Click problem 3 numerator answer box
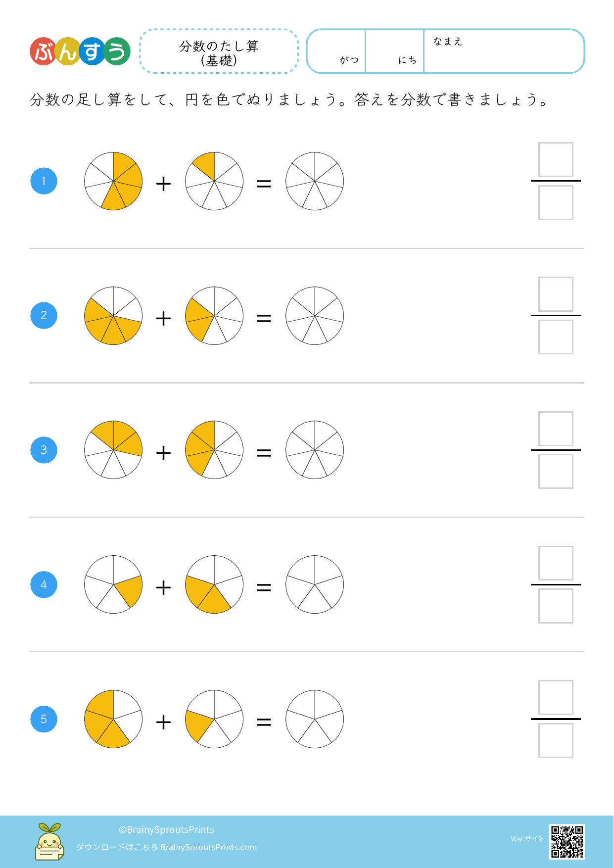Viewport: 614px width, 868px height. [556, 429]
